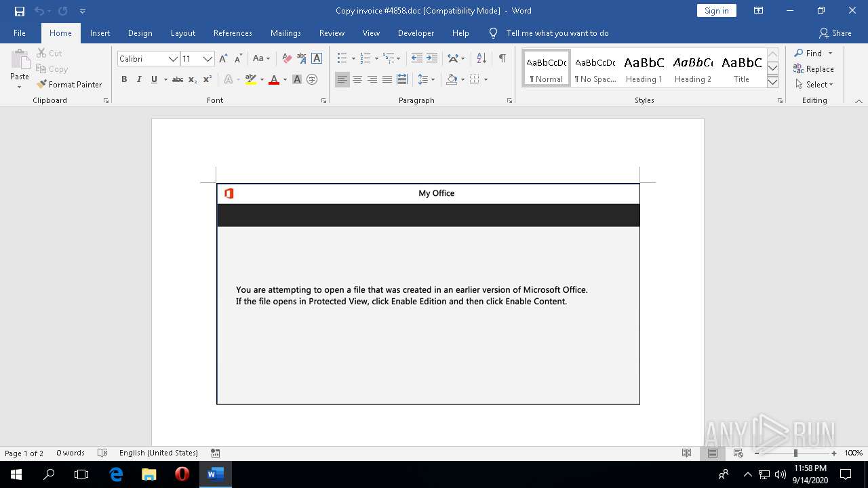Open the File tab
Viewport: 868px width, 488px height.
[20, 33]
